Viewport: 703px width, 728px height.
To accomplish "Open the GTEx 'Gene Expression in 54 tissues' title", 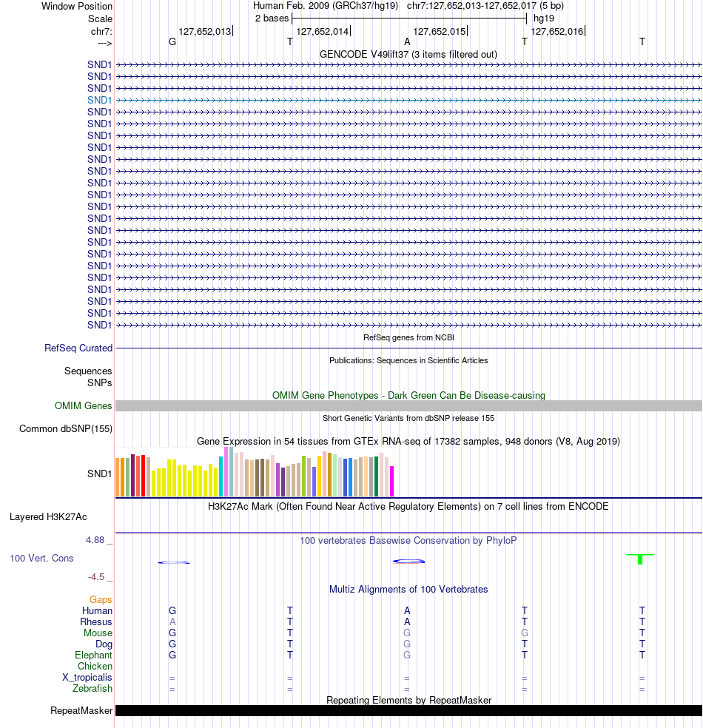I will 408,441.
